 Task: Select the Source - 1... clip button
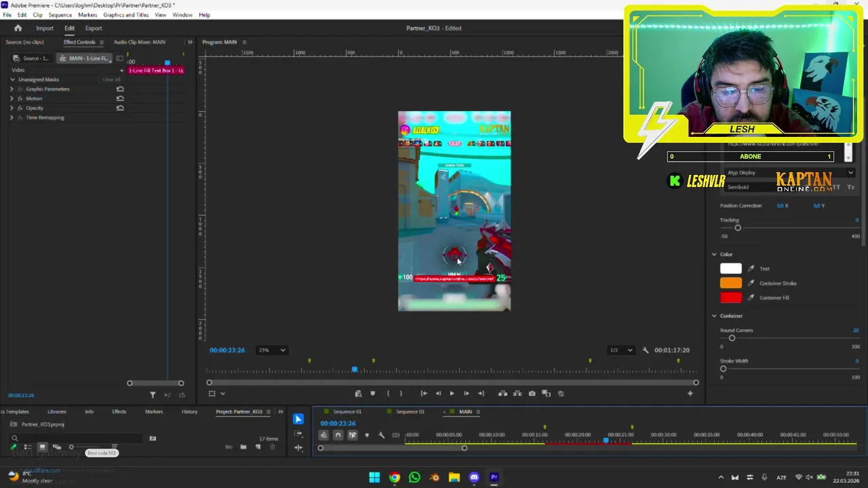(x=31, y=58)
